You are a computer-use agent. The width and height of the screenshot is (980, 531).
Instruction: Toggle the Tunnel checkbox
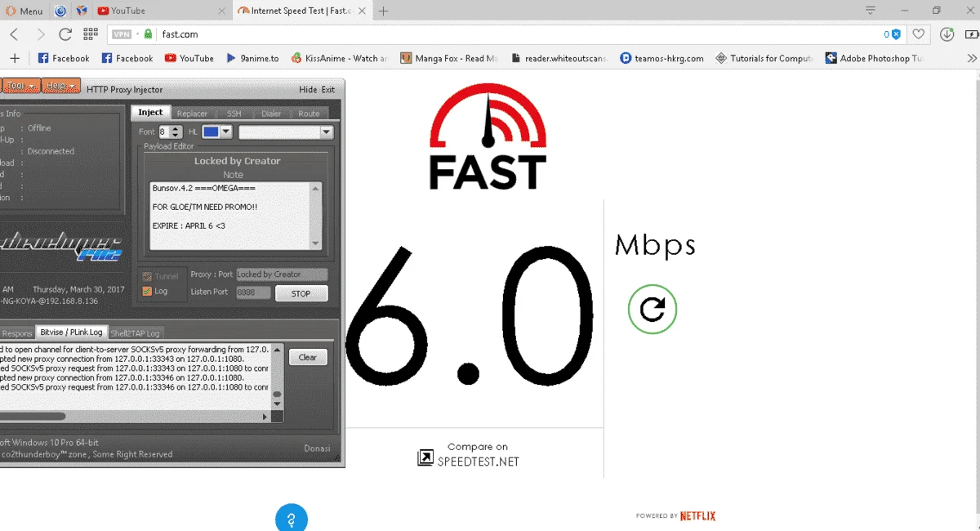click(147, 277)
